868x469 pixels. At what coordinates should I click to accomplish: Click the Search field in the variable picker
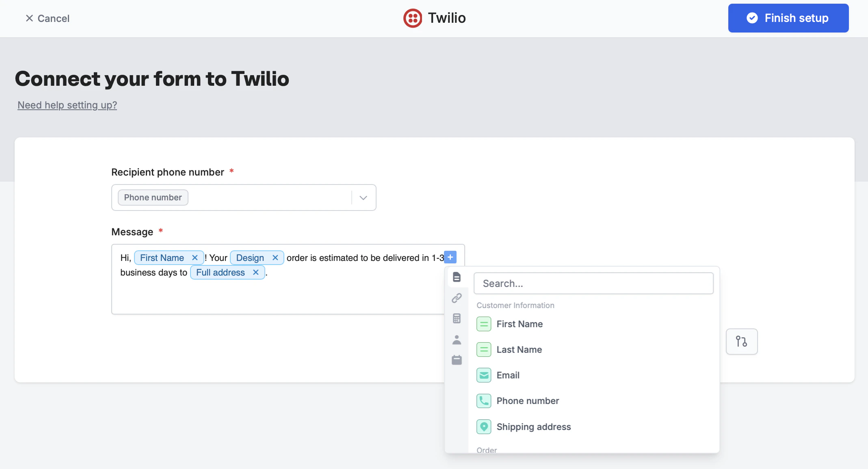click(593, 283)
